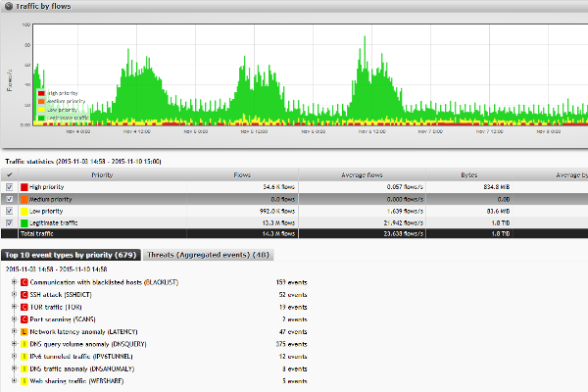Click the 375 events count for DNSQUERY
Screen dimensions: 588x392
pos(291,344)
